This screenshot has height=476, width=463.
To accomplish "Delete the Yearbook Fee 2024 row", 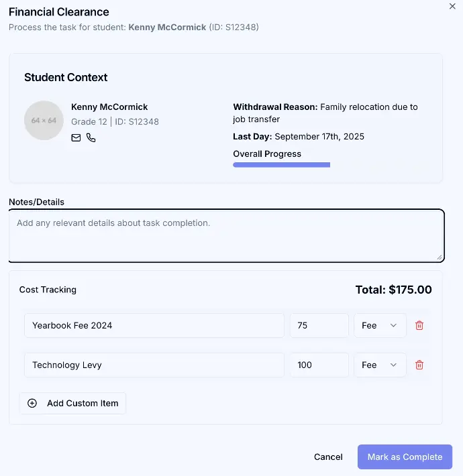I will tap(419, 326).
